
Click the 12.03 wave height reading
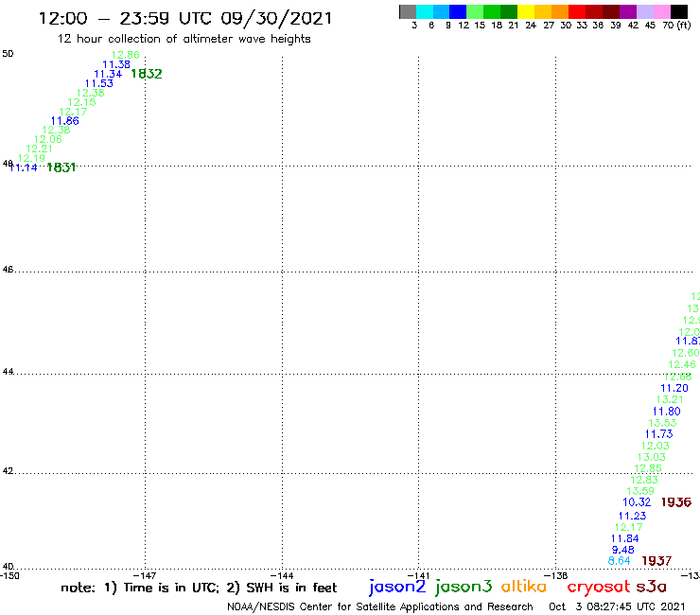tap(656, 446)
